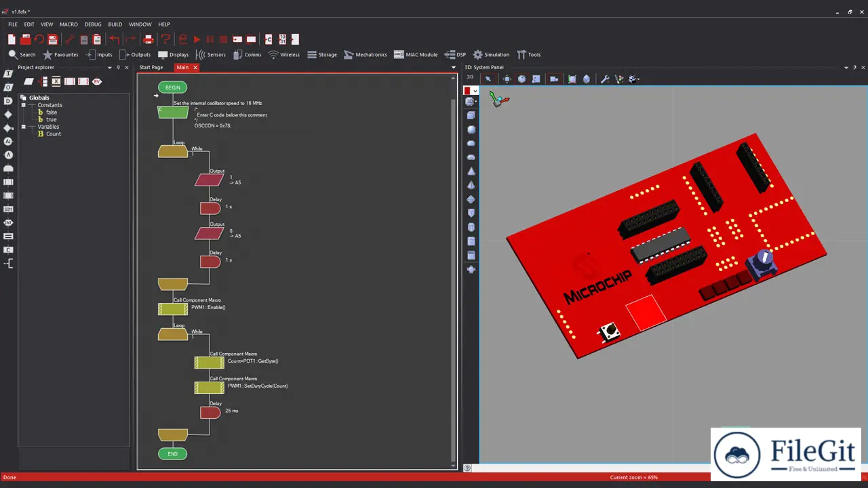The width and height of the screenshot is (868, 488).
Task: Add an Output icon from the left icon bar
Action: click(x=8, y=87)
